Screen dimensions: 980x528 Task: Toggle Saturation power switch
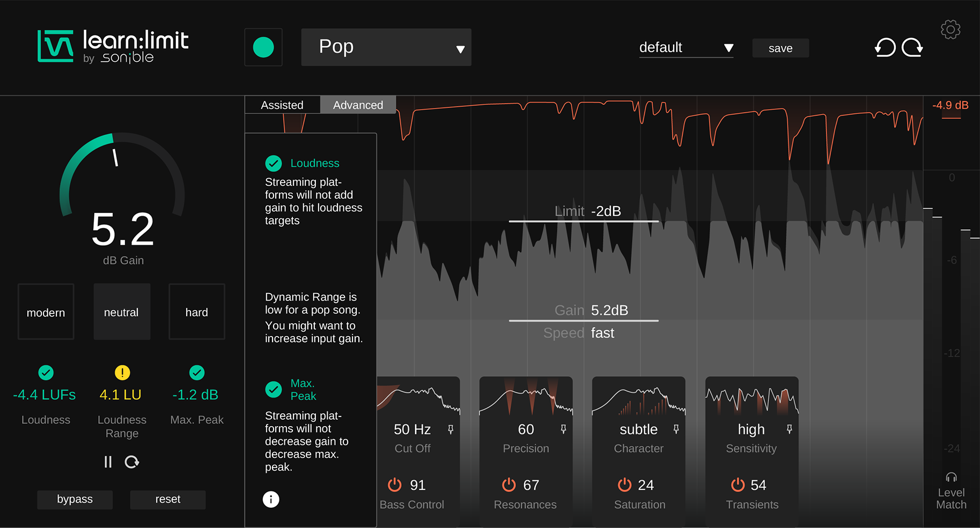click(x=624, y=485)
